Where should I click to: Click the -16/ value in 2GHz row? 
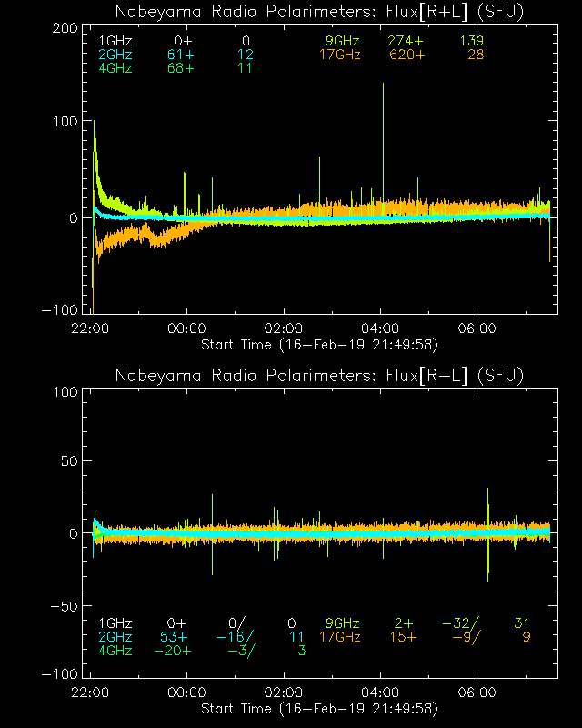pyautogui.click(x=236, y=637)
